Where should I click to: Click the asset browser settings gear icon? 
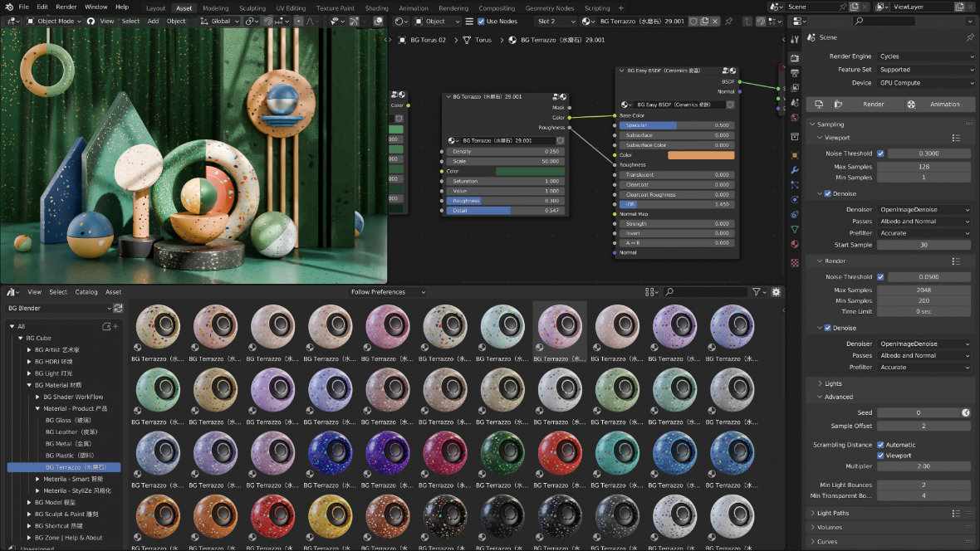tap(776, 292)
